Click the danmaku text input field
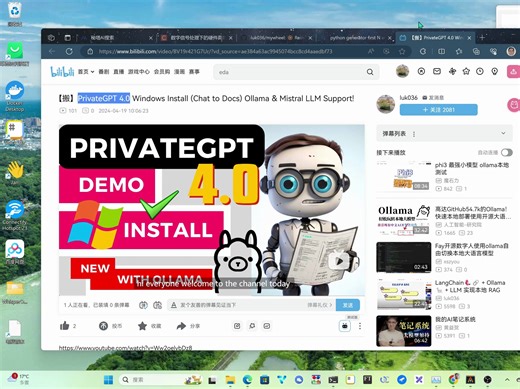This screenshot has height=389, width=520. (x=238, y=305)
